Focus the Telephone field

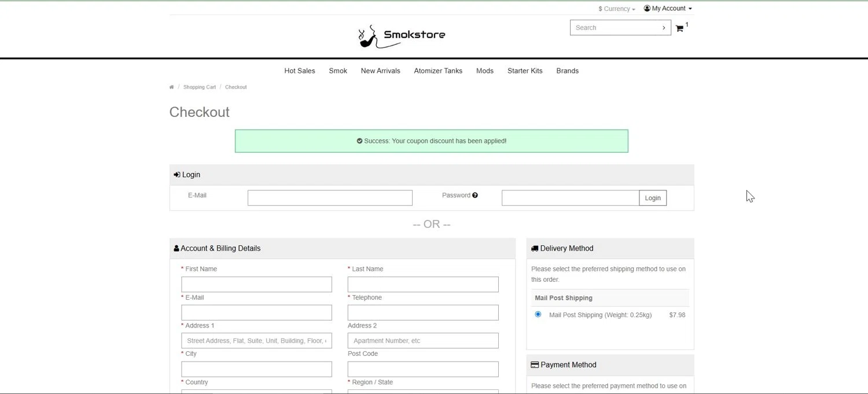(423, 313)
